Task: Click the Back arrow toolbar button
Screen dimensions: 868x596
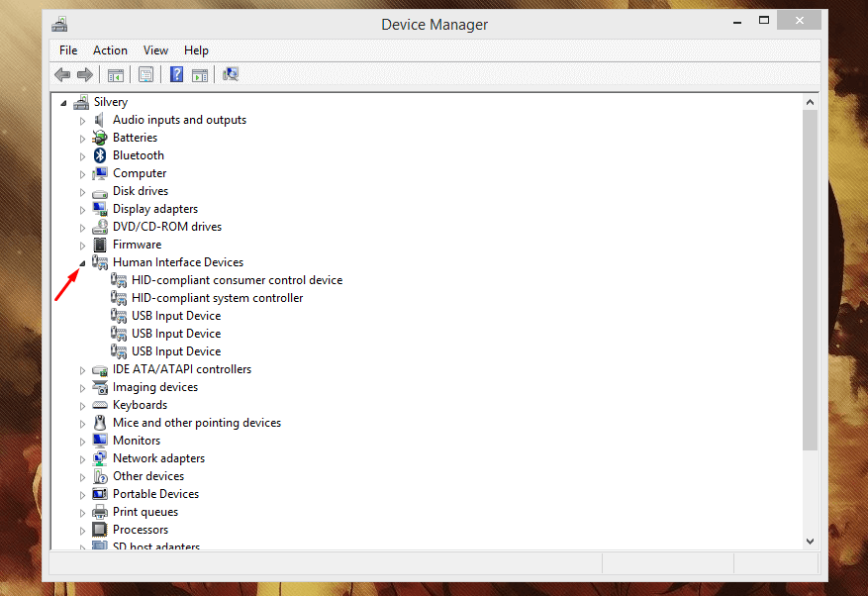Action: [x=62, y=74]
